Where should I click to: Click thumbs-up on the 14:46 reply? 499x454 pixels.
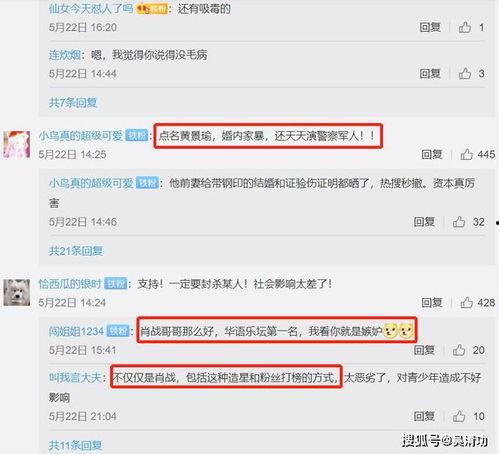coord(459,222)
